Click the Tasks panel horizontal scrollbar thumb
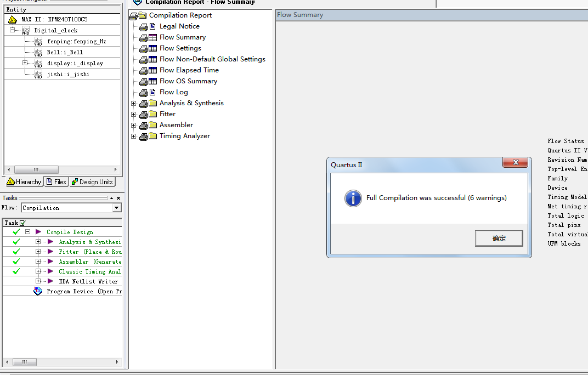This screenshot has height=375, width=588. (x=24, y=362)
